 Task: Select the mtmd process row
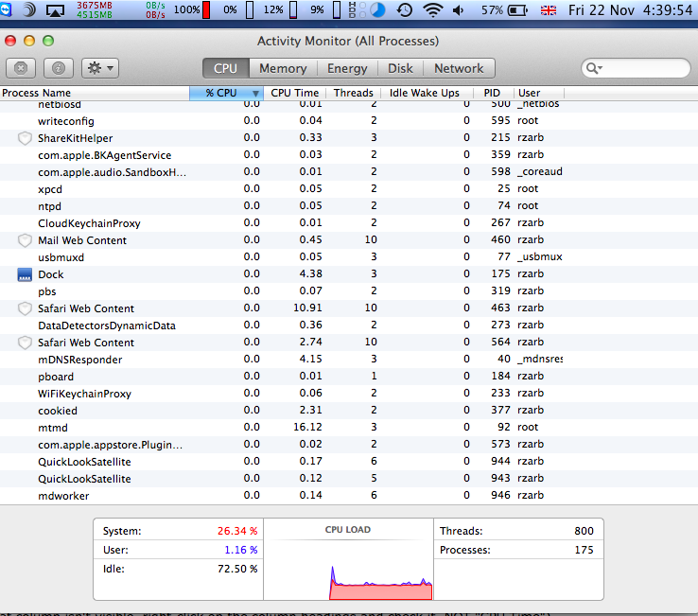(349, 428)
